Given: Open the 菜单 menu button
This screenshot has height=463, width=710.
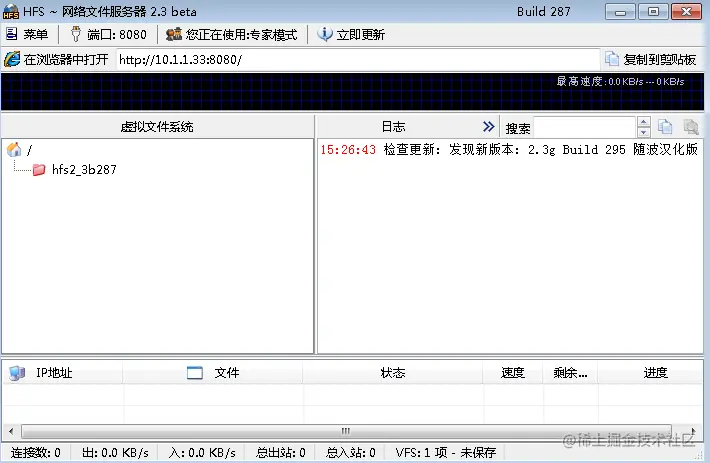Looking at the screenshot, I should tap(27, 34).
